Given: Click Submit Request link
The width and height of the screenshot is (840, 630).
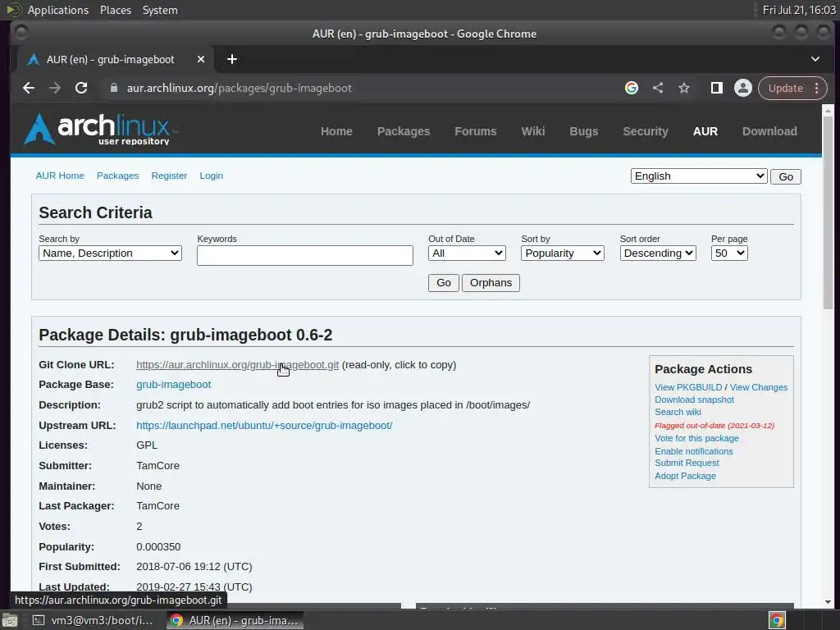Looking at the screenshot, I should click(687, 463).
